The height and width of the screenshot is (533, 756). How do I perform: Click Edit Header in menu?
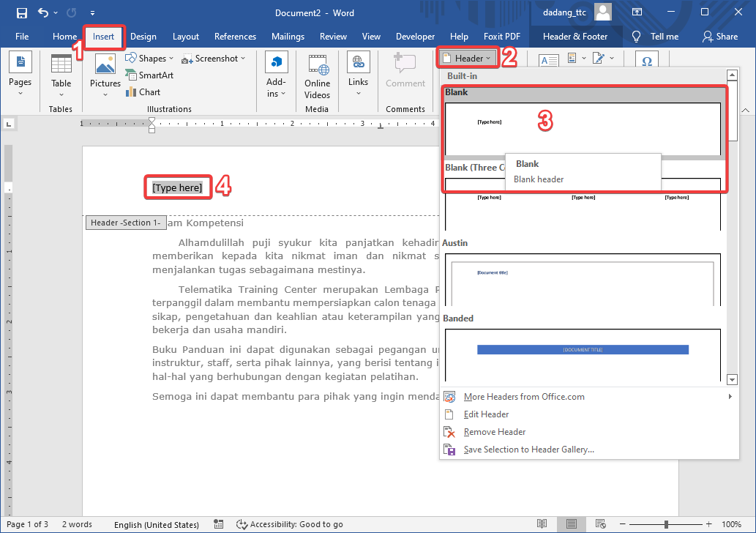pos(486,414)
